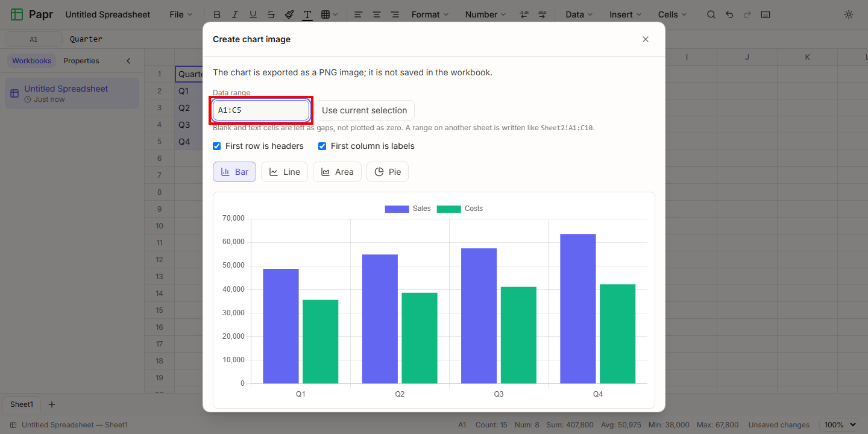Align text left

[x=358, y=14]
